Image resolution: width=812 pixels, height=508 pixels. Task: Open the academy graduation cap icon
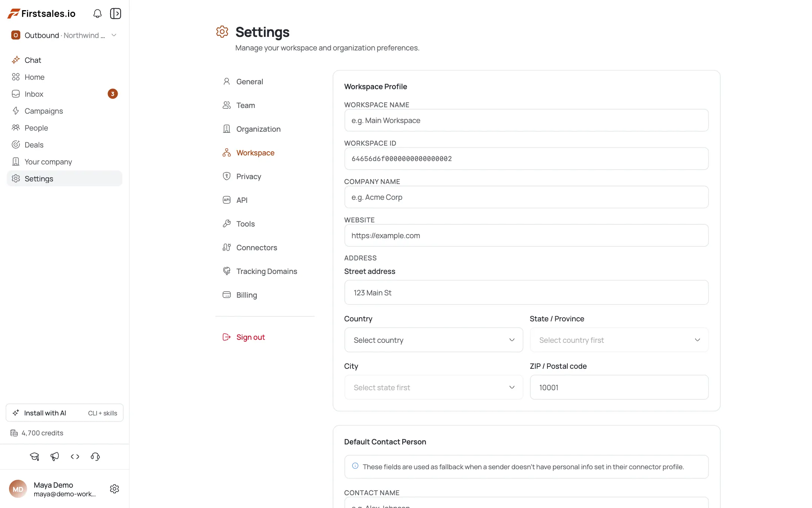click(35, 456)
